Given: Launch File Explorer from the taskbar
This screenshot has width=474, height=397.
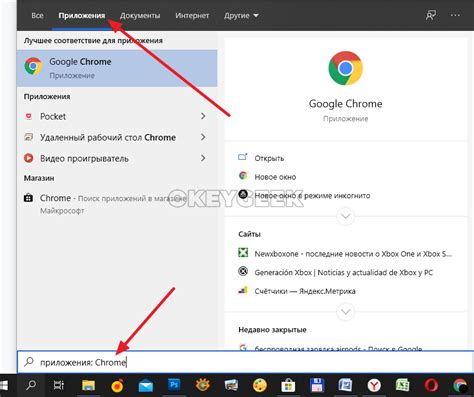Looking at the screenshot, I should point(88,386).
